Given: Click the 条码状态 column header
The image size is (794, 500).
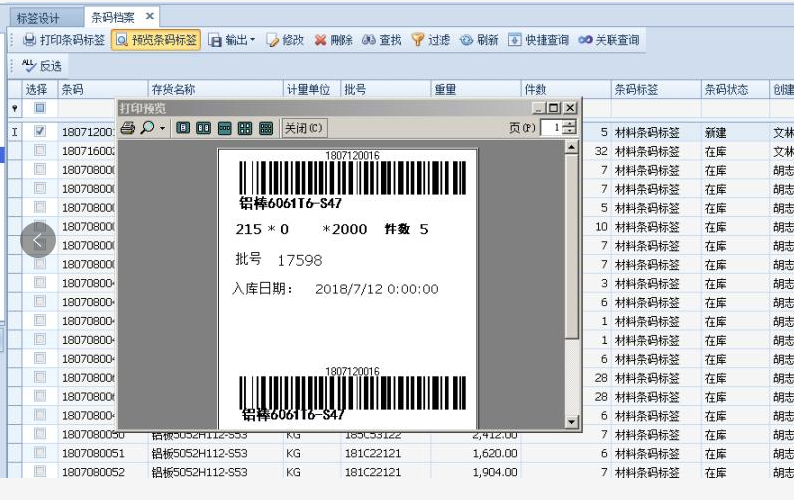Looking at the screenshot, I should click(735, 90).
